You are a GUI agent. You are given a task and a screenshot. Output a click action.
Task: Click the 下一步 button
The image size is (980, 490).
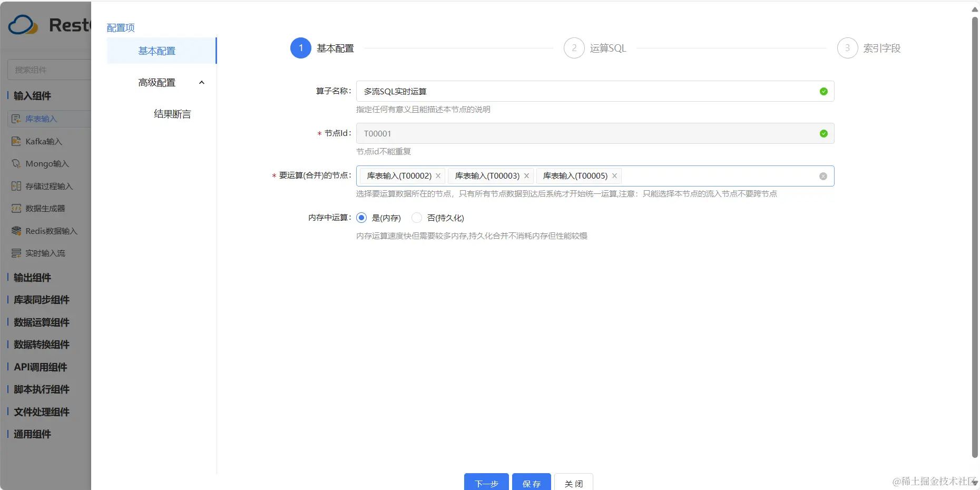pos(486,483)
